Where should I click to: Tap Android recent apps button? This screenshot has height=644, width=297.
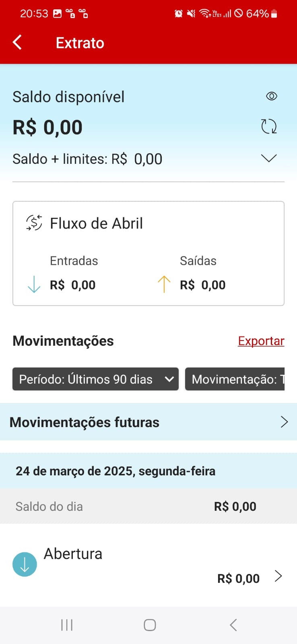(x=67, y=625)
